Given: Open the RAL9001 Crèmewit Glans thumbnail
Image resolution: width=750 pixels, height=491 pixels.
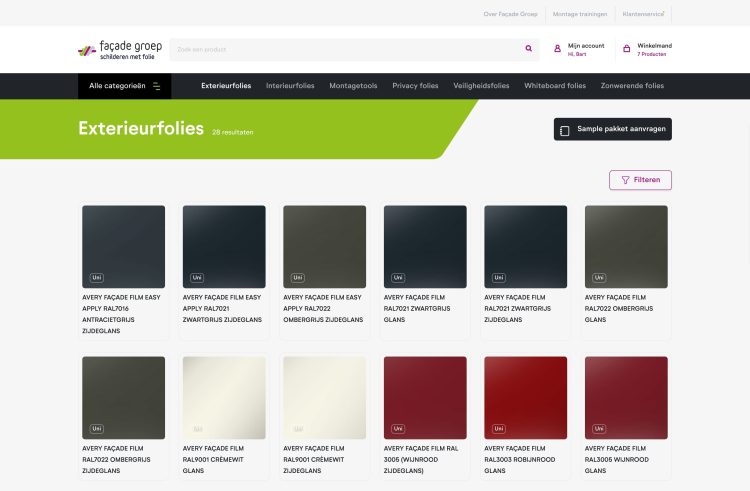Looking at the screenshot, I should (x=224, y=398).
